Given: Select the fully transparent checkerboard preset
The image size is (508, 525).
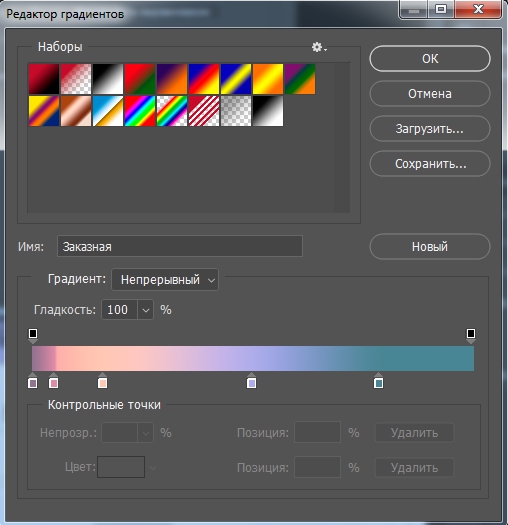Looking at the screenshot, I should tap(236, 111).
